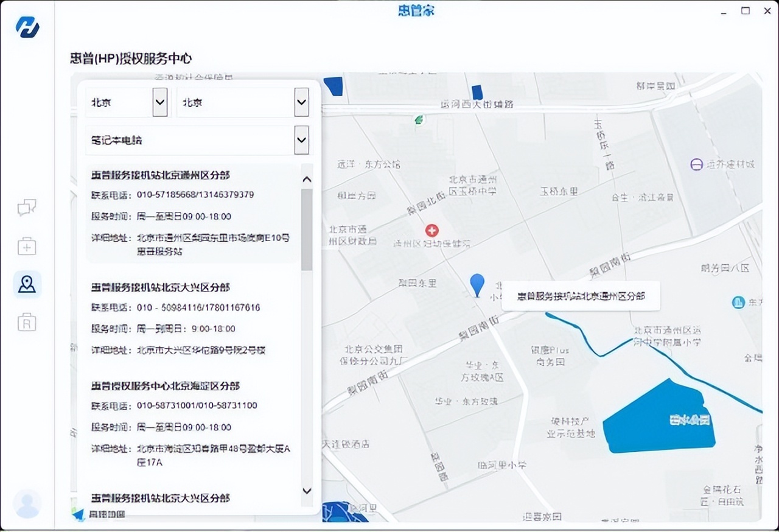Click the 惠管家 window title
This screenshot has width=779, height=532.
[x=416, y=10]
